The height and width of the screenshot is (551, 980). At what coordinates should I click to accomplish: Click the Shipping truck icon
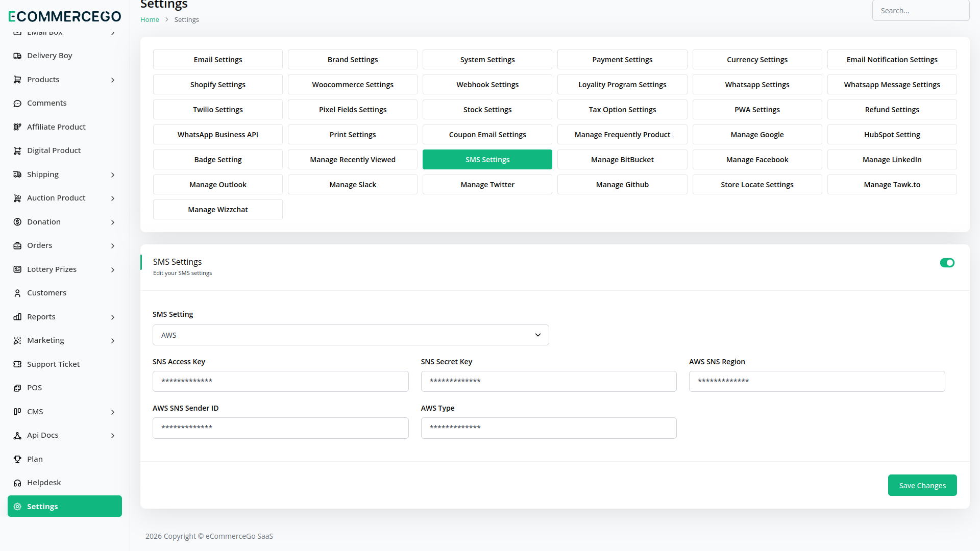pos(17,174)
